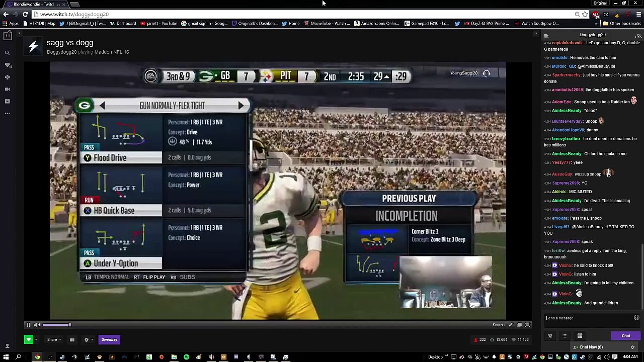
Task: Send message with the purple Chat button
Action: pos(626,336)
